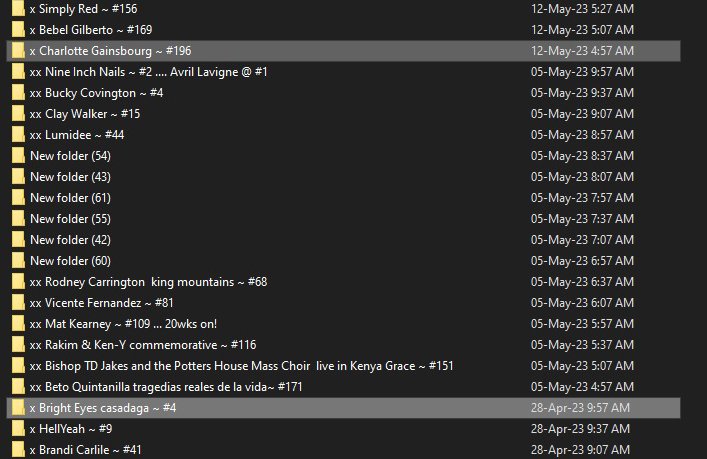Select the 'New folder (54)' name
The height and width of the screenshot is (459, 707).
[70, 156]
